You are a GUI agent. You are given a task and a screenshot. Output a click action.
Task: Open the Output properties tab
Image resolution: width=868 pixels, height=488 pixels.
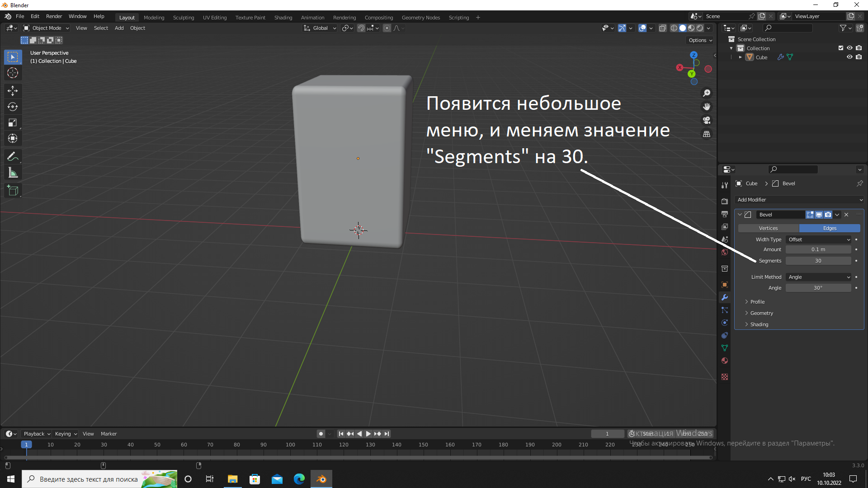click(x=725, y=214)
